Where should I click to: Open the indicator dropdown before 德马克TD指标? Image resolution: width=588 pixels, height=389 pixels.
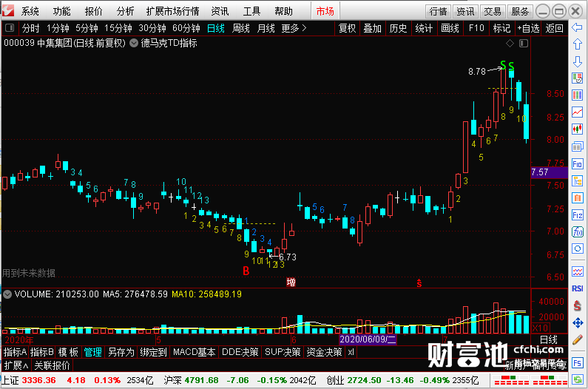(133, 43)
